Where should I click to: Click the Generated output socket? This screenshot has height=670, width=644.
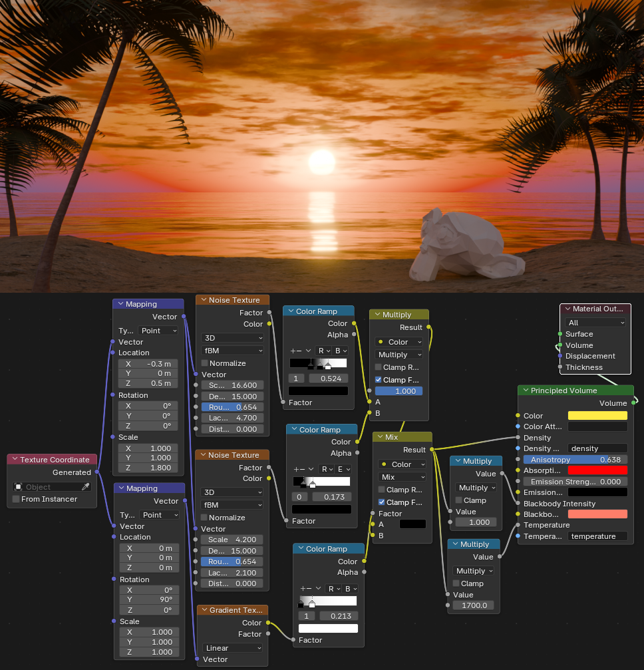pyautogui.click(x=98, y=472)
